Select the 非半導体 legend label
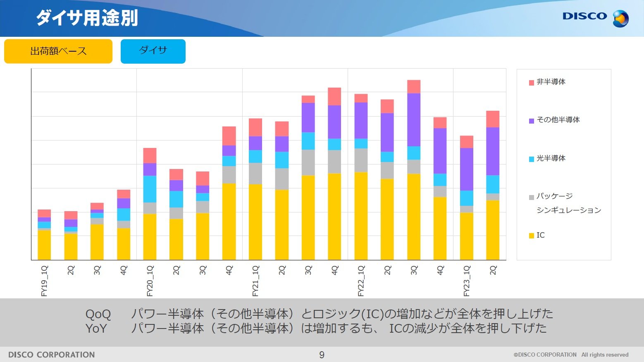 click(551, 82)
